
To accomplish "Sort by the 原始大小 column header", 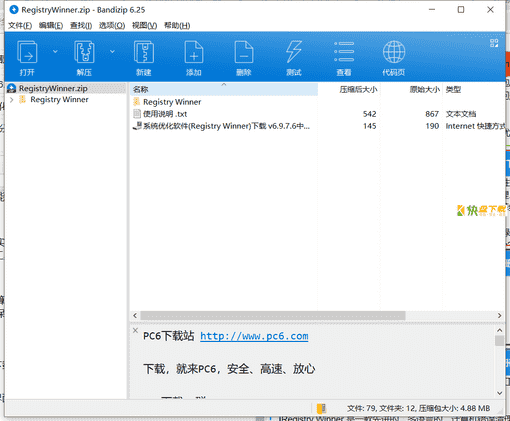I will point(411,89).
